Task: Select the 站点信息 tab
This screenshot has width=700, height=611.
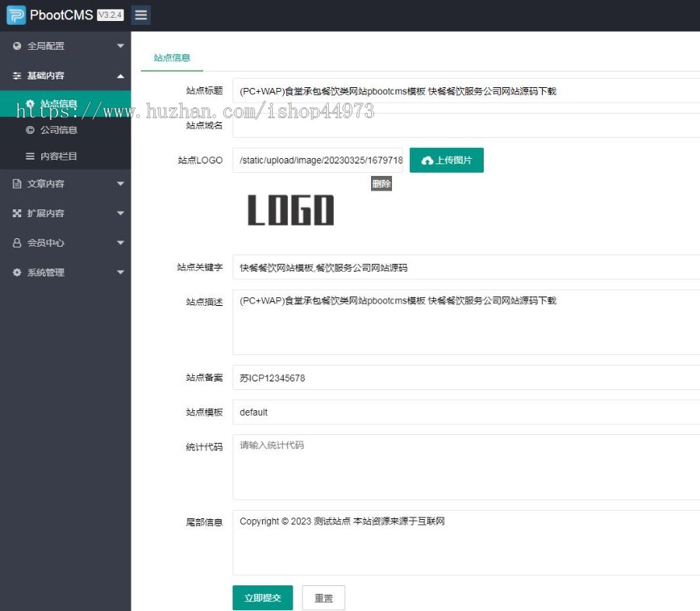Action: 172,58
